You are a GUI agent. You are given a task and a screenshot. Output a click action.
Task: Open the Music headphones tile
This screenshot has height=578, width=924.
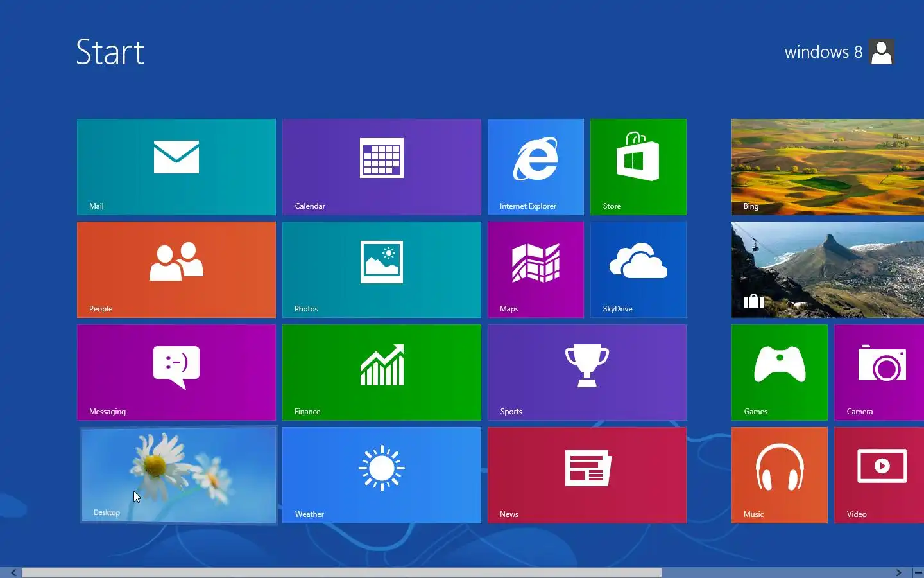coord(780,475)
